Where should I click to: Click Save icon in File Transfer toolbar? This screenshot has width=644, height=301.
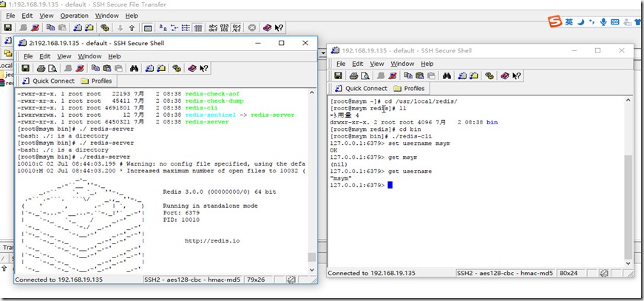click(7, 28)
